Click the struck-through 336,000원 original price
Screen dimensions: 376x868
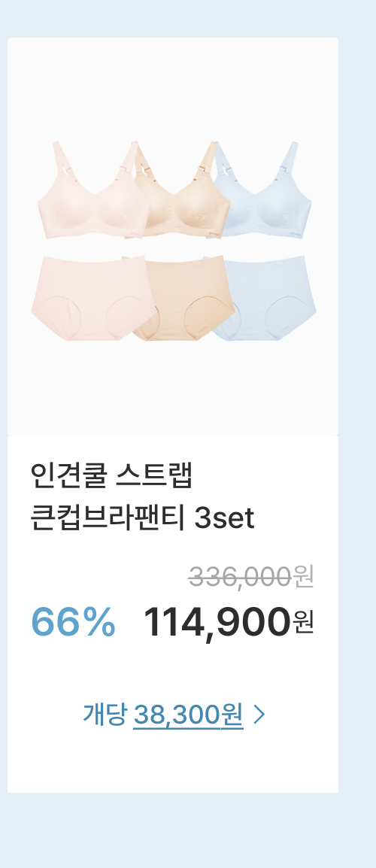click(251, 578)
